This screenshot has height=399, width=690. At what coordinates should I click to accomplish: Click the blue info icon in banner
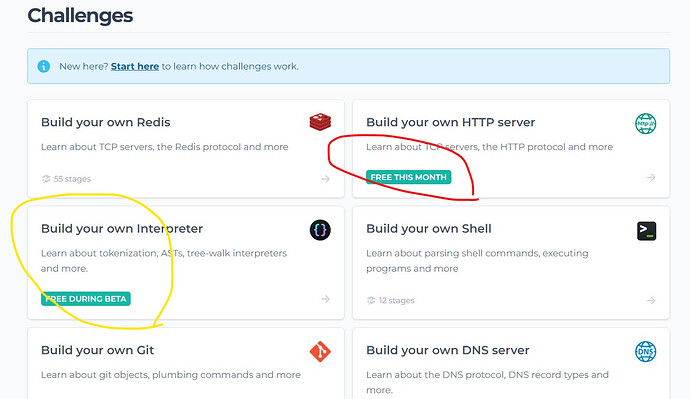click(x=44, y=66)
